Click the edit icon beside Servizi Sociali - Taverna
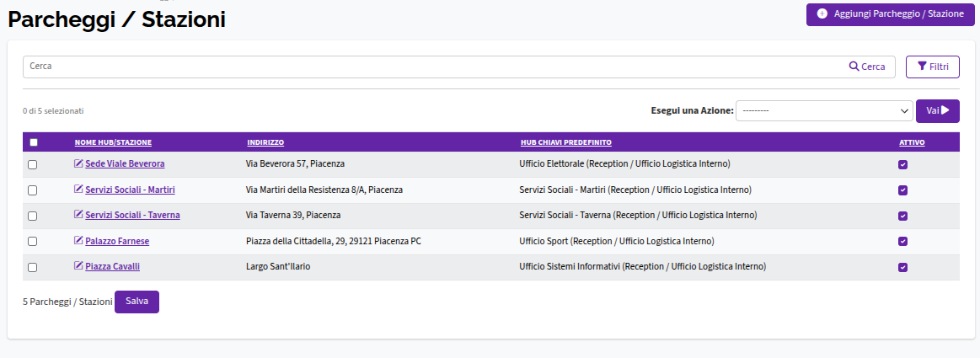This screenshot has width=980, height=358. click(x=78, y=215)
